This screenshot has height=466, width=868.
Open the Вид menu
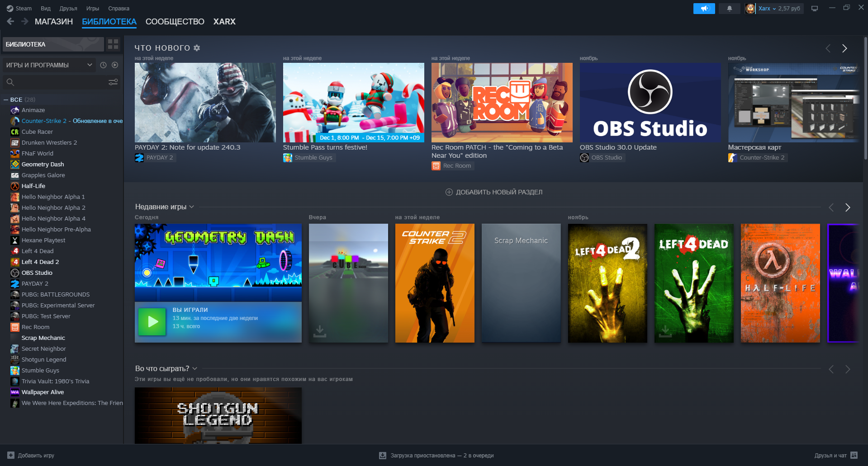coord(46,9)
